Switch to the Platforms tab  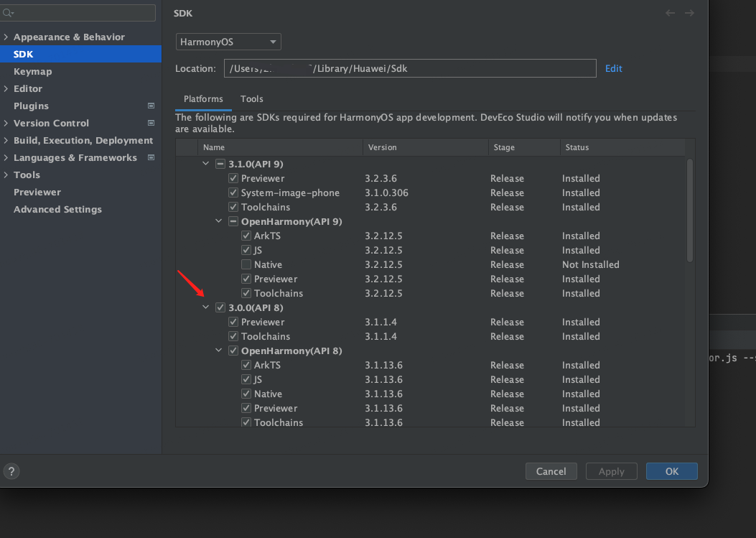203,99
